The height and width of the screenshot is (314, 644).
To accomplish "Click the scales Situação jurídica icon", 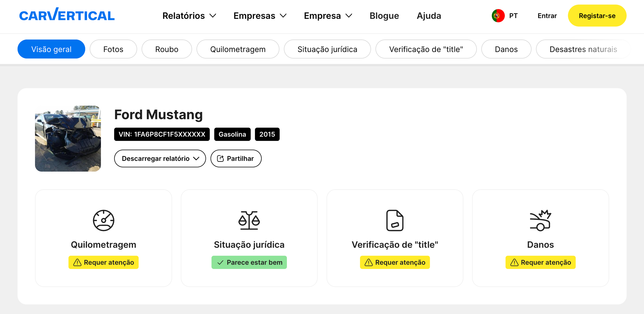I will point(249,220).
